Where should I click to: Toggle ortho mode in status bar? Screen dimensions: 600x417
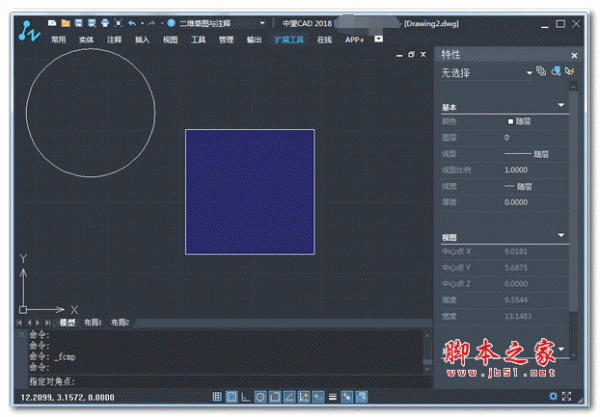pyautogui.click(x=246, y=397)
